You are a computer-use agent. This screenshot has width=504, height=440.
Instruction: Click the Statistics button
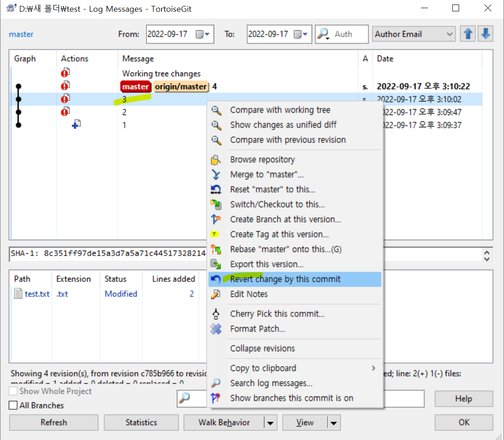click(141, 423)
